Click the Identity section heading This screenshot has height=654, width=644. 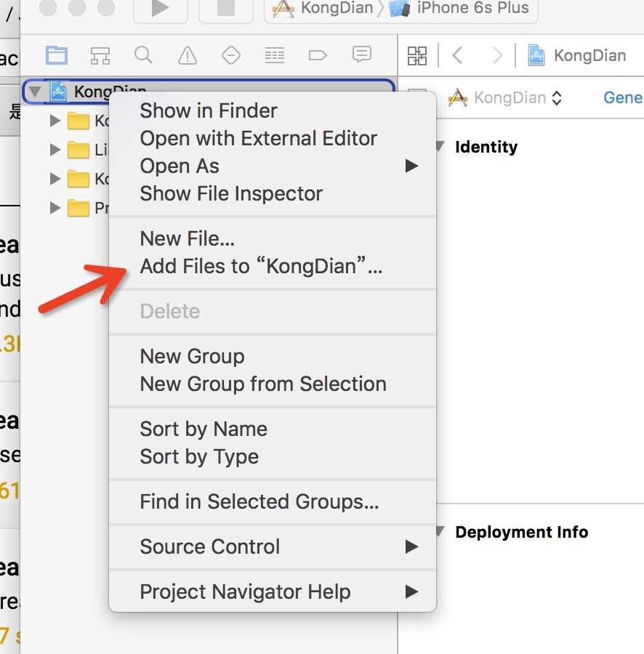[x=486, y=147]
